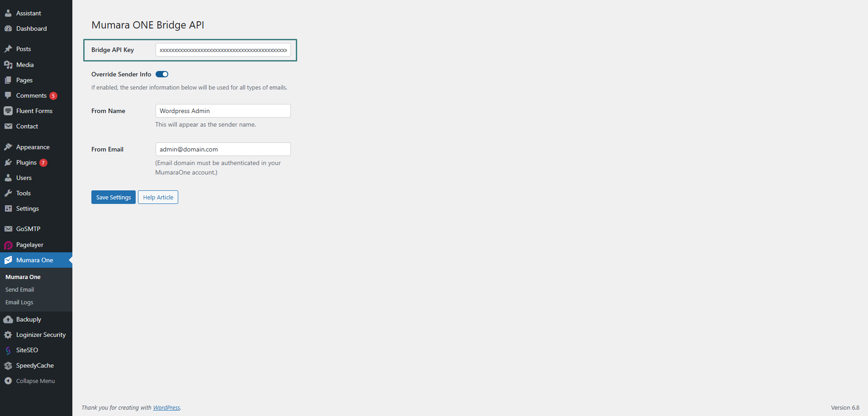Image resolution: width=868 pixels, height=416 pixels.
Task: Click the Mumara One logo icon
Action: pyautogui.click(x=8, y=260)
